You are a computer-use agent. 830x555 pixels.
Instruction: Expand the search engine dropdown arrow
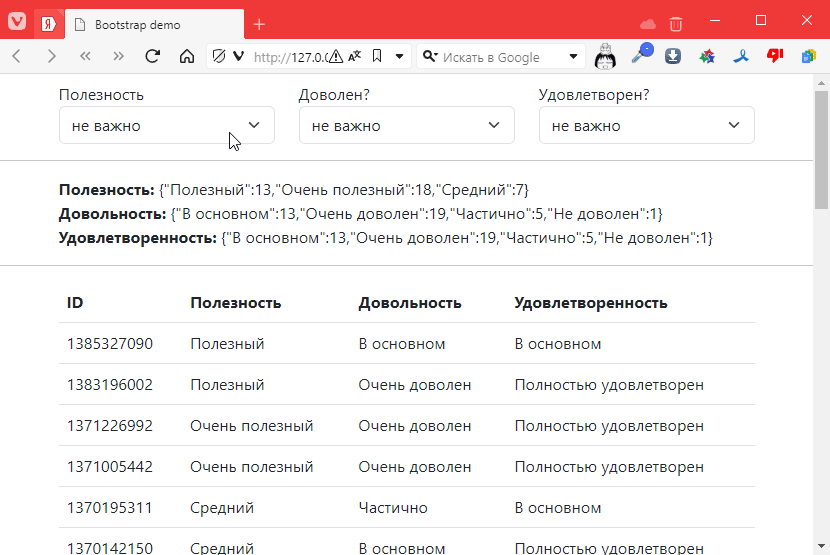pyautogui.click(x=574, y=57)
